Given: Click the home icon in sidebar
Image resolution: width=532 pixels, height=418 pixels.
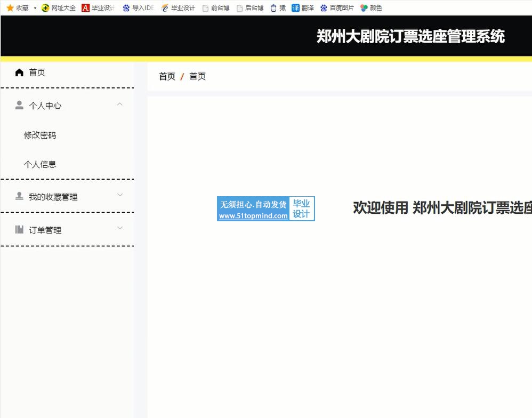Looking at the screenshot, I should [19, 73].
